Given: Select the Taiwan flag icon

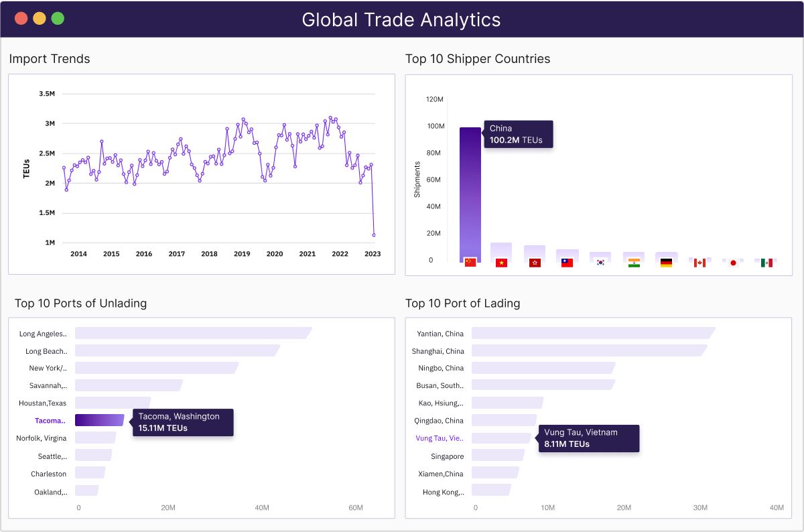Looking at the screenshot, I should click(566, 262).
